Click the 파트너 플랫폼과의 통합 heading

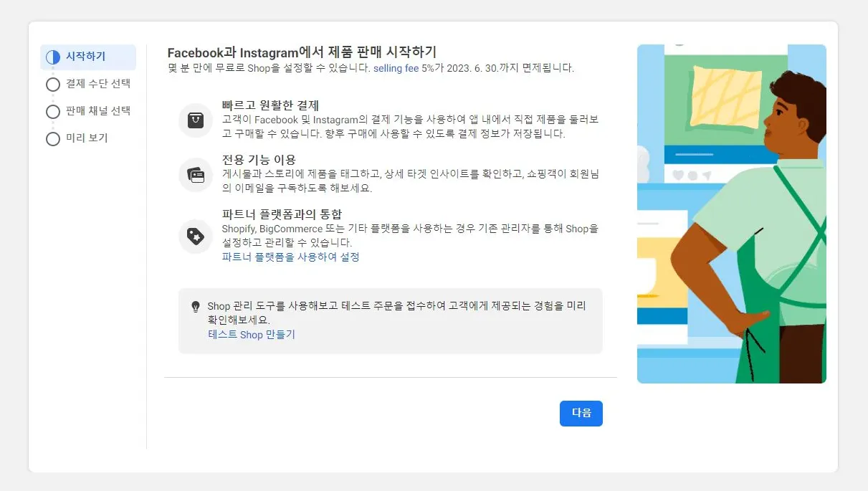pyautogui.click(x=282, y=214)
